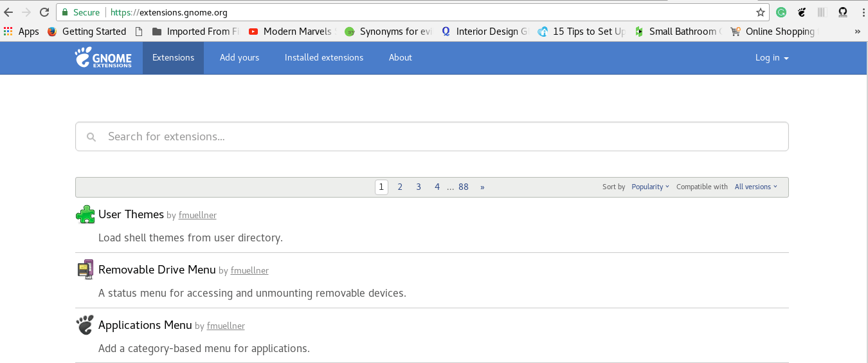Select the Extensions tab
Image resolution: width=868 pixels, height=363 pixels.
(173, 57)
